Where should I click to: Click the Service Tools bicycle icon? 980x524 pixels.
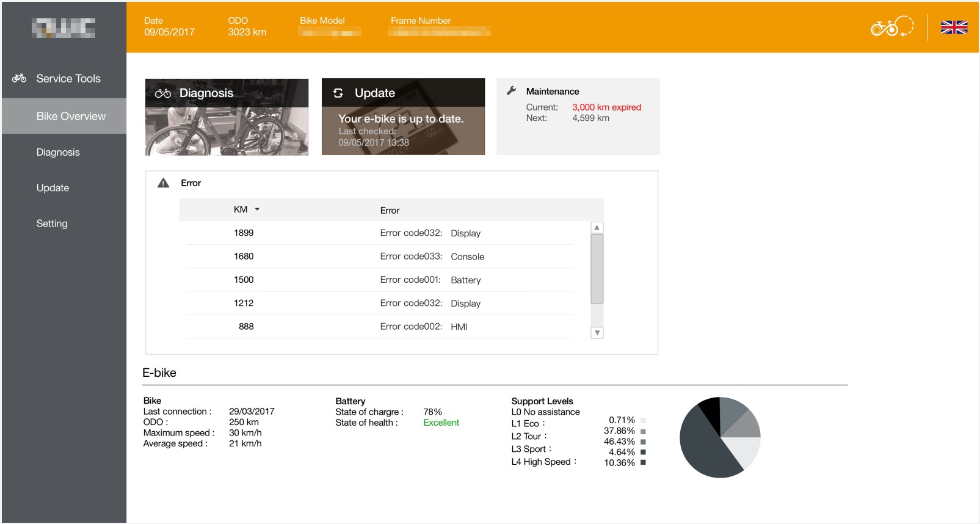coord(19,78)
